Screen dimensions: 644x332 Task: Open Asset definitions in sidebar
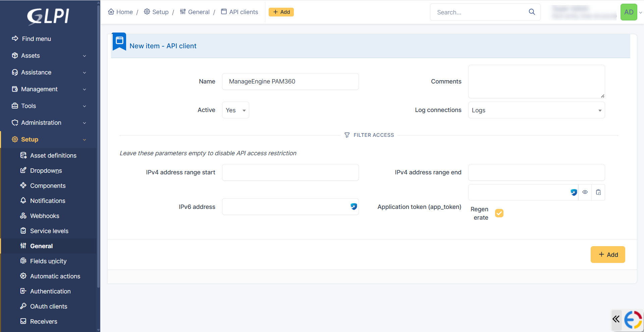pos(53,155)
